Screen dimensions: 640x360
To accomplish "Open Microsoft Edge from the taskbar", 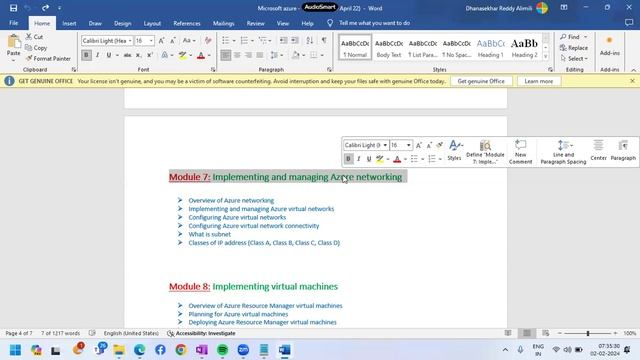I will coord(140,350).
